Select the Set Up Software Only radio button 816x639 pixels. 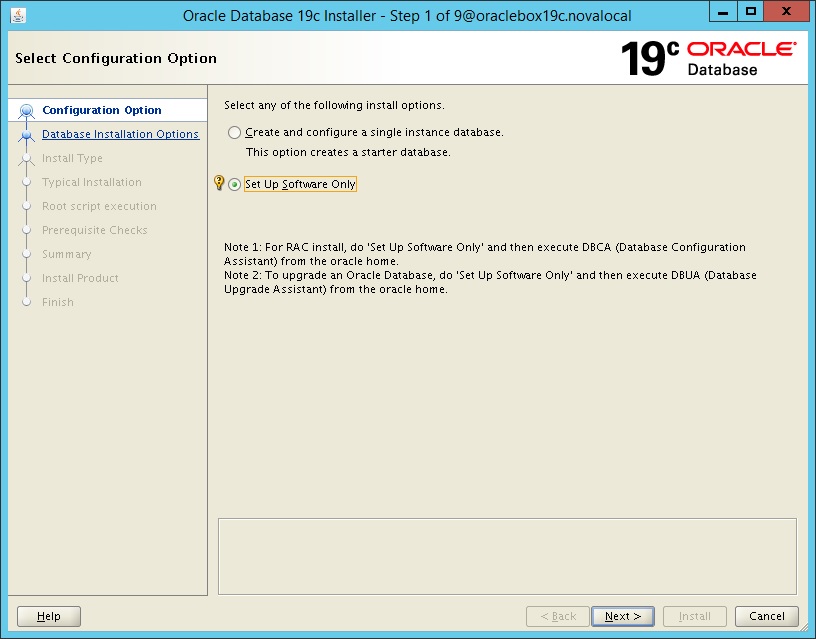(x=234, y=184)
